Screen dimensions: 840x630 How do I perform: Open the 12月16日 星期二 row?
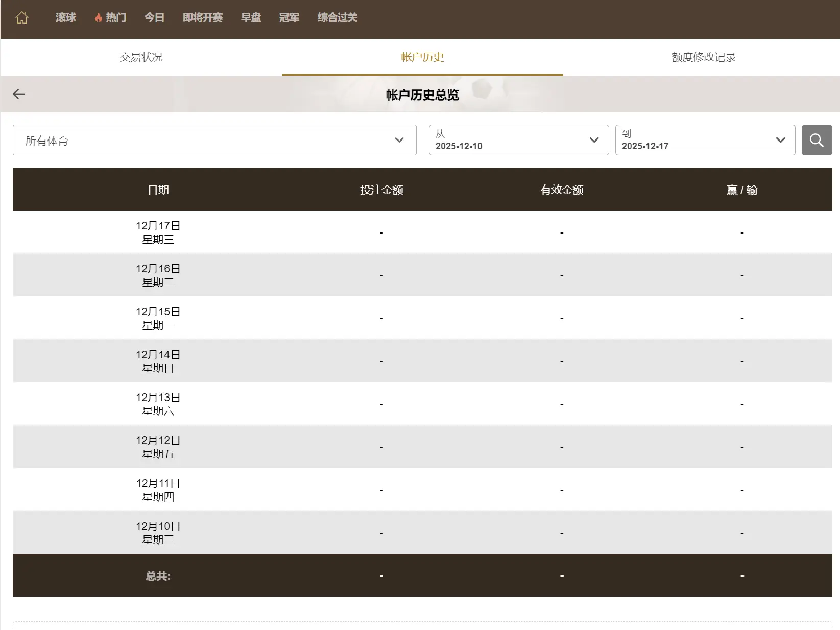point(422,275)
